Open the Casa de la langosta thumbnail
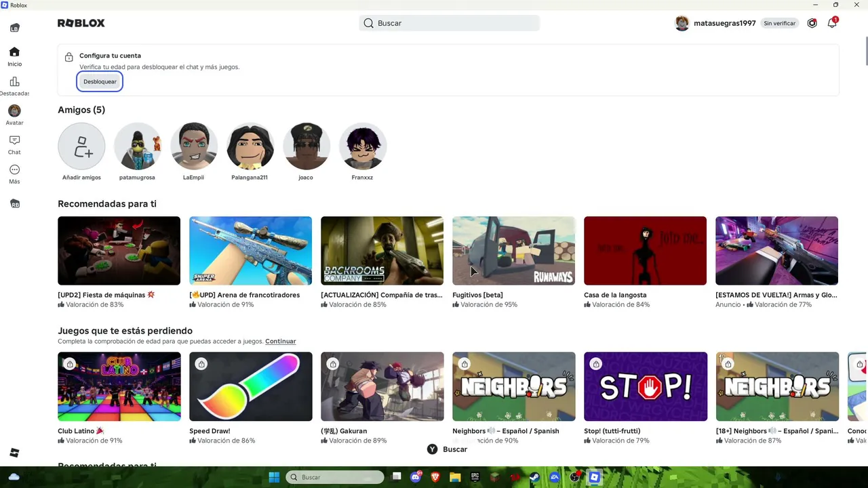This screenshot has width=868, height=488. coord(645,251)
